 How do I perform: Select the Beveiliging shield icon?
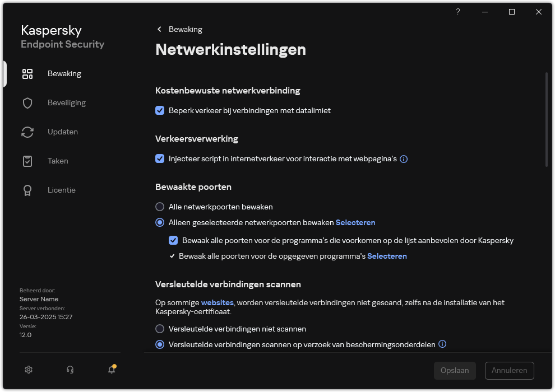[x=27, y=102]
